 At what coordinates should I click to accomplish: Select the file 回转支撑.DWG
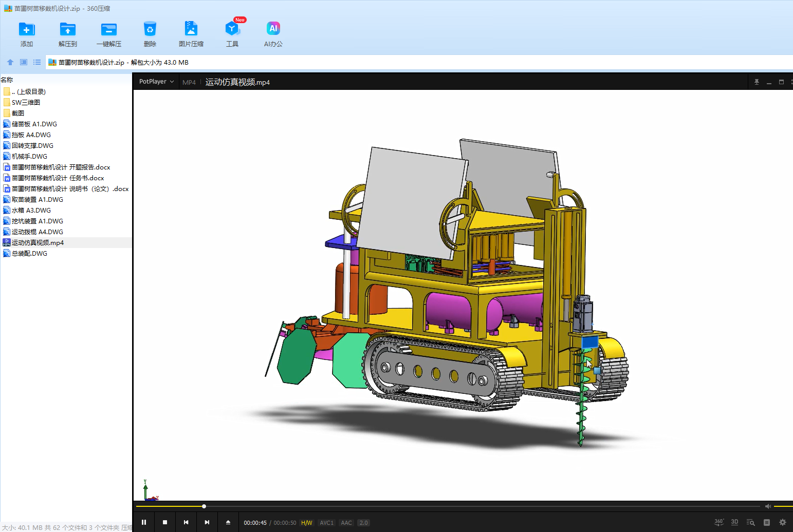click(x=66, y=145)
